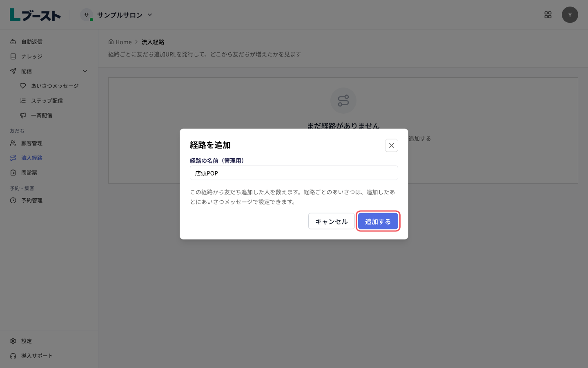Viewport: 588px width, 368px height.
Task: Click the 一斉配信 megaphone icon
Action: coord(23,115)
